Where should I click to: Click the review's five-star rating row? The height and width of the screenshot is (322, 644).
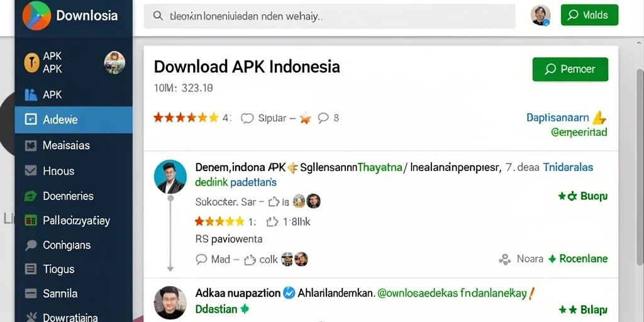click(219, 222)
